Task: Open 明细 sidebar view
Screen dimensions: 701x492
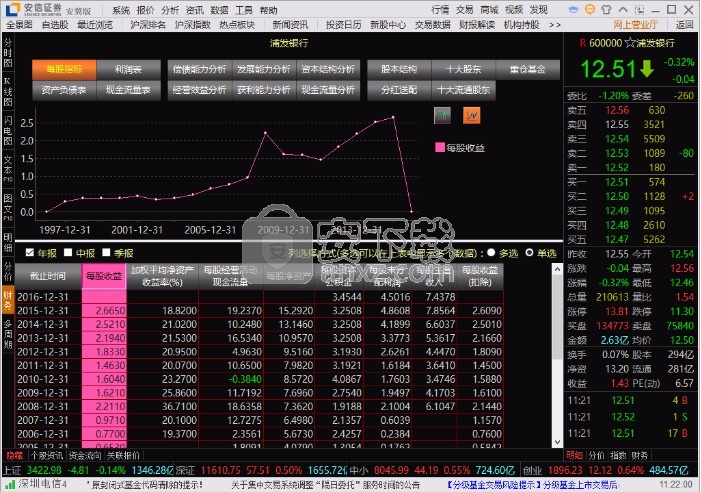Action: click(x=8, y=243)
